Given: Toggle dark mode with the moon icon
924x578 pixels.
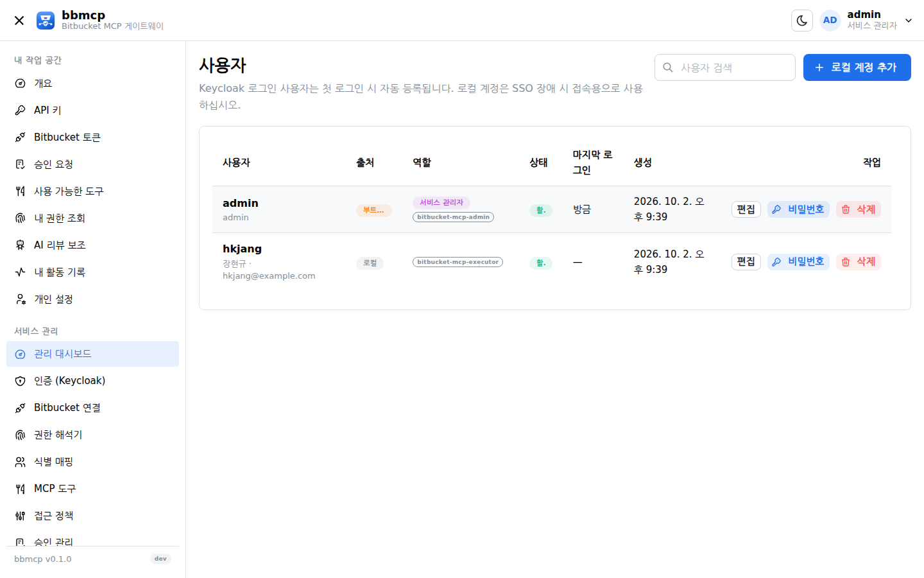Looking at the screenshot, I should coord(802,21).
